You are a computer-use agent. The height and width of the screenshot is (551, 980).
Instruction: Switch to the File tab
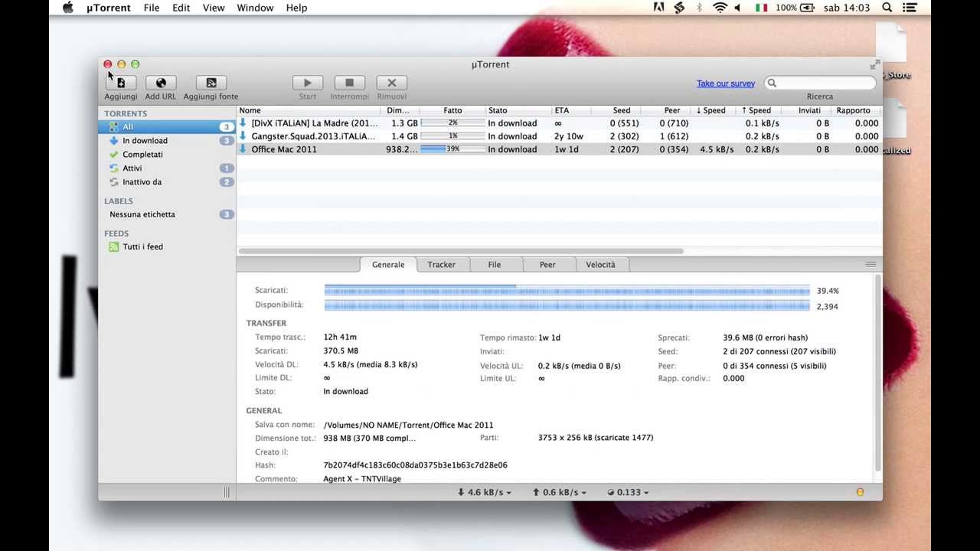click(x=495, y=265)
